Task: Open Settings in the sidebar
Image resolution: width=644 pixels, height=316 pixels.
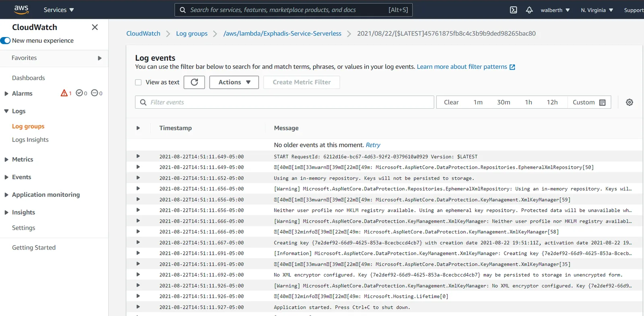Action: pos(24,228)
